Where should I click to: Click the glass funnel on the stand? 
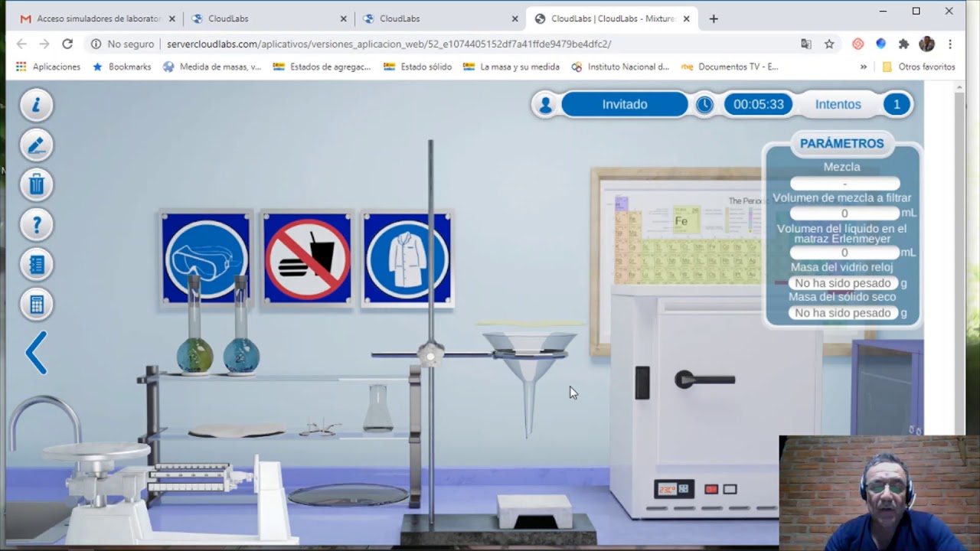529,367
